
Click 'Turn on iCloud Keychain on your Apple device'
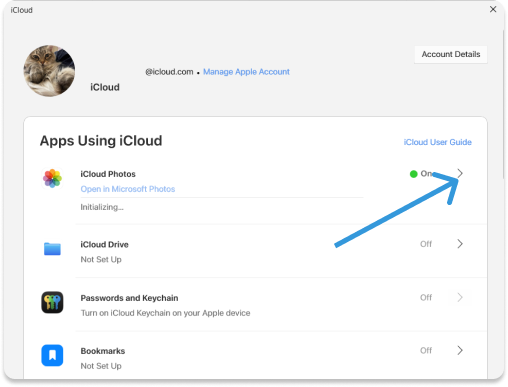coord(165,313)
